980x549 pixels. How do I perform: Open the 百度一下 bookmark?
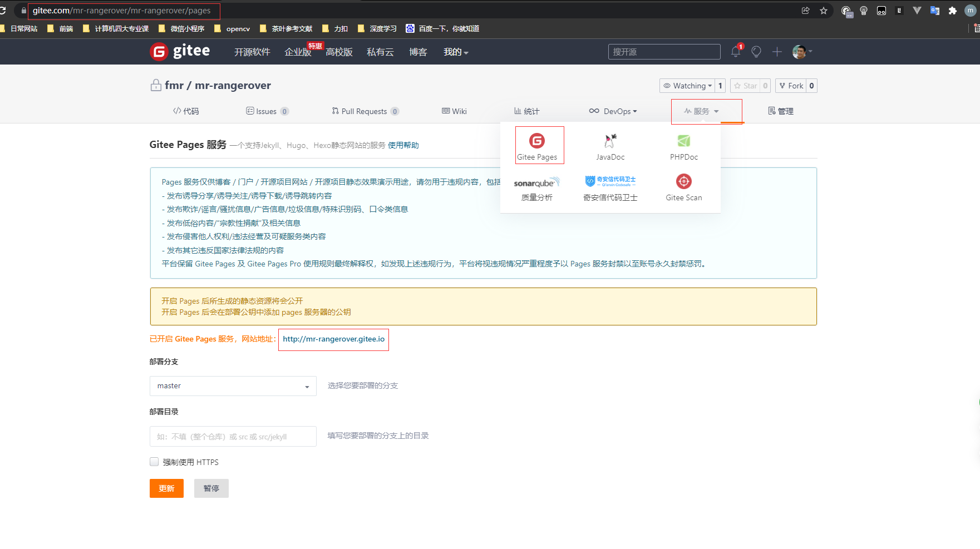[x=443, y=28]
